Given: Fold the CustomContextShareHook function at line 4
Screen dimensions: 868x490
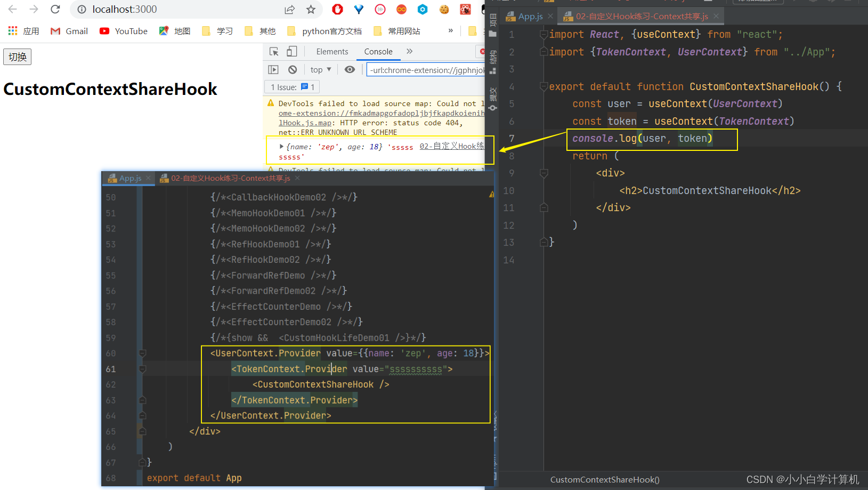Looking at the screenshot, I should click(x=543, y=86).
